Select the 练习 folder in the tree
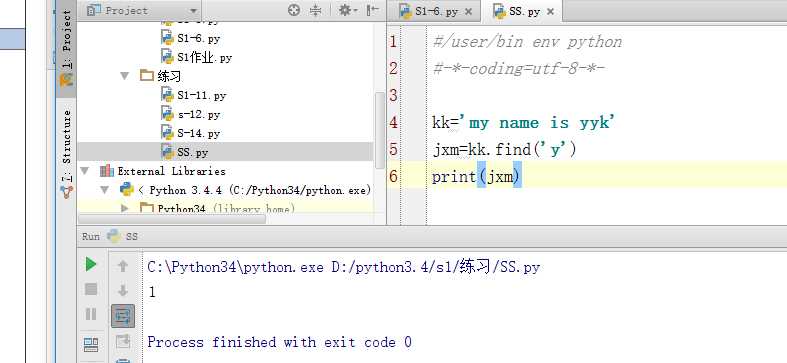 coord(161,76)
